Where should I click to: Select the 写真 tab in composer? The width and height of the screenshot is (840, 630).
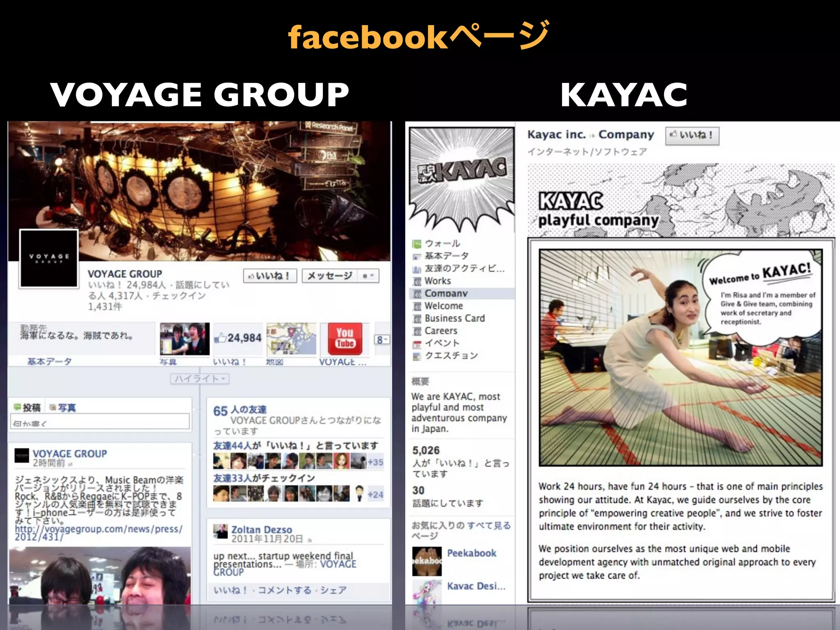click(63, 407)
